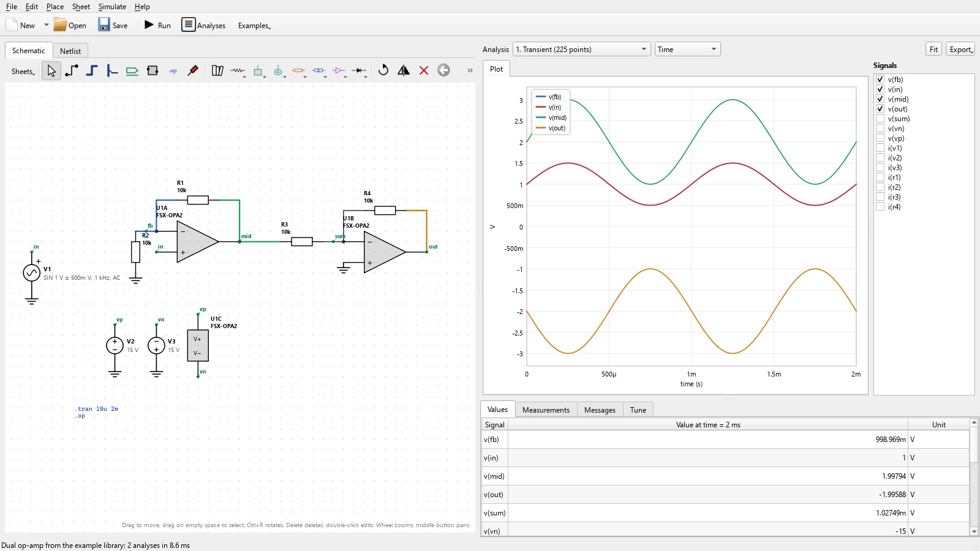Run the simulation
980x551 pixels.
pyautogui.click(x=157, y=25)
